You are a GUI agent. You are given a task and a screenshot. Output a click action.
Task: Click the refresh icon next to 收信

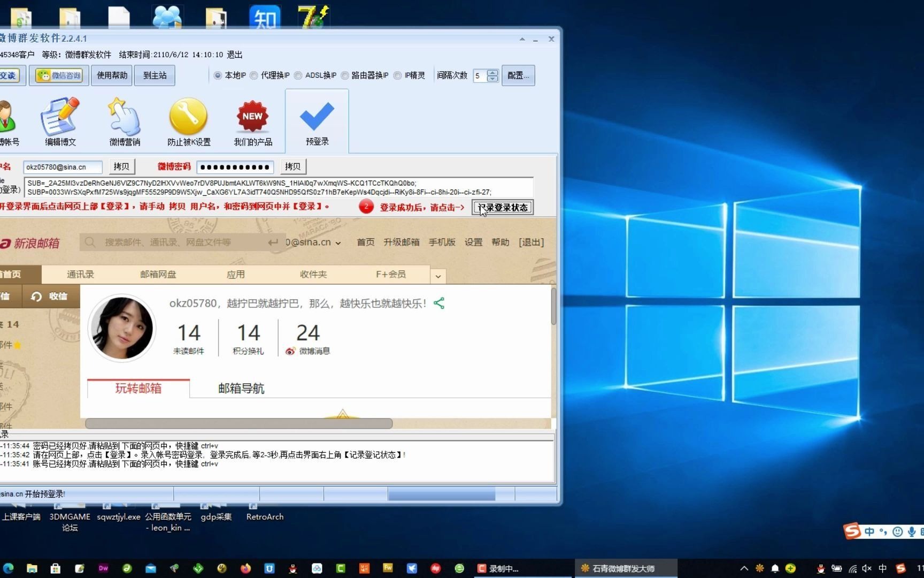(36, 296)
